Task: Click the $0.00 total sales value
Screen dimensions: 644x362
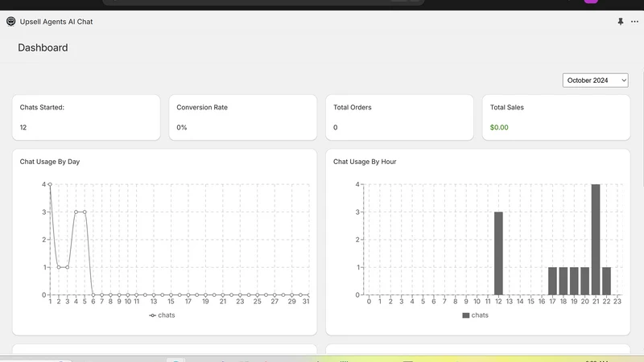Action: 499,127
